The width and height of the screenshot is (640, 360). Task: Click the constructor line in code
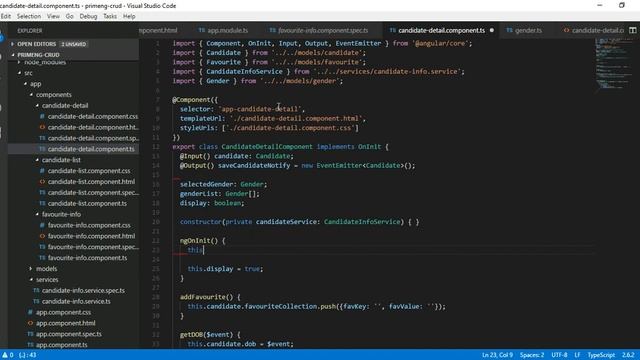(300, 222)
